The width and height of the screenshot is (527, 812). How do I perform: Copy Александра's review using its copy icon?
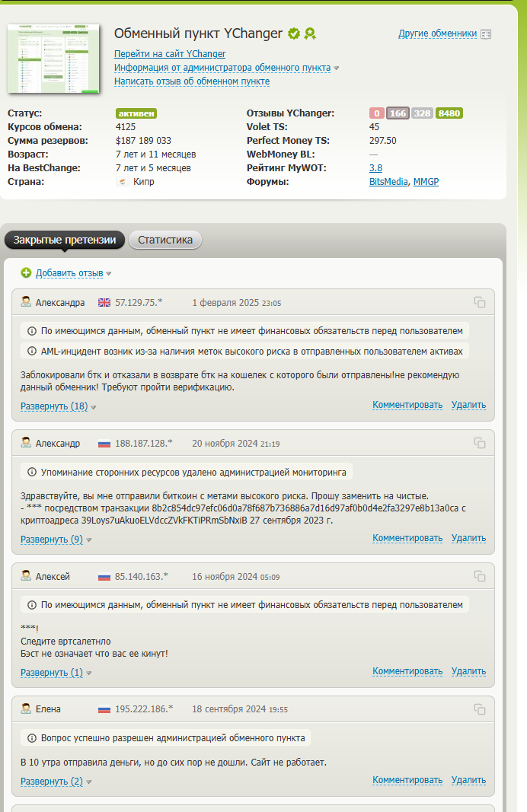click(x=480, y=302)
